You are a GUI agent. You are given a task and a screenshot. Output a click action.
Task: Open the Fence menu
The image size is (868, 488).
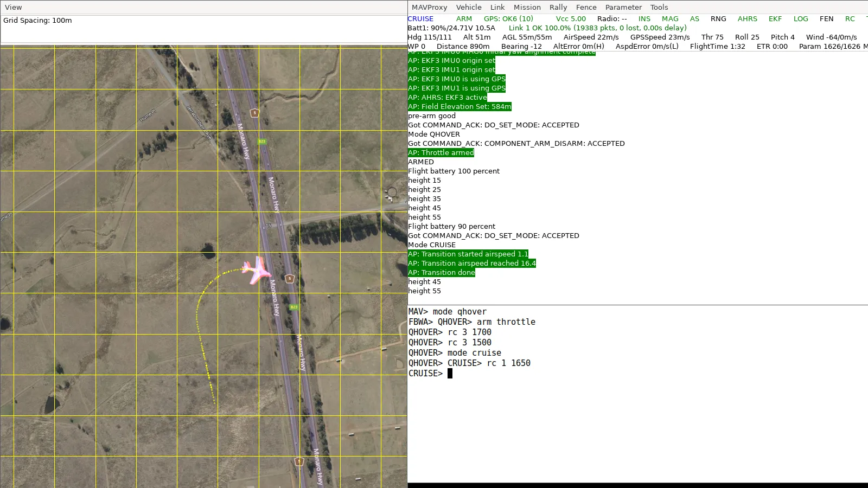tap(586, 7)
